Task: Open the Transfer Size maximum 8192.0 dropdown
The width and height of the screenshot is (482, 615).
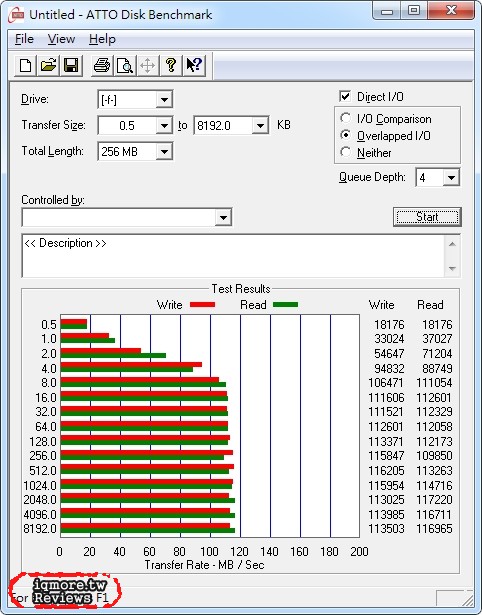Action: [x=260, y=126]
